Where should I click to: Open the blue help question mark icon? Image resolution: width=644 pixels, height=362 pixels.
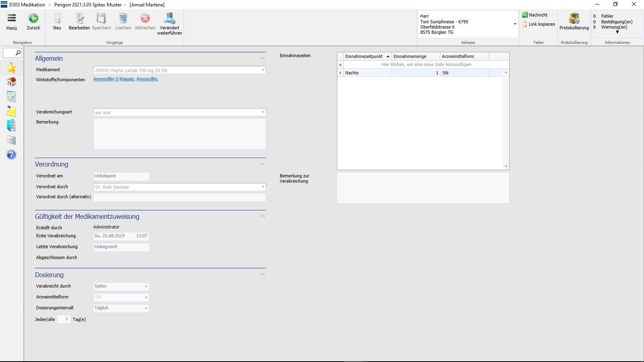(x=11, y=155)
